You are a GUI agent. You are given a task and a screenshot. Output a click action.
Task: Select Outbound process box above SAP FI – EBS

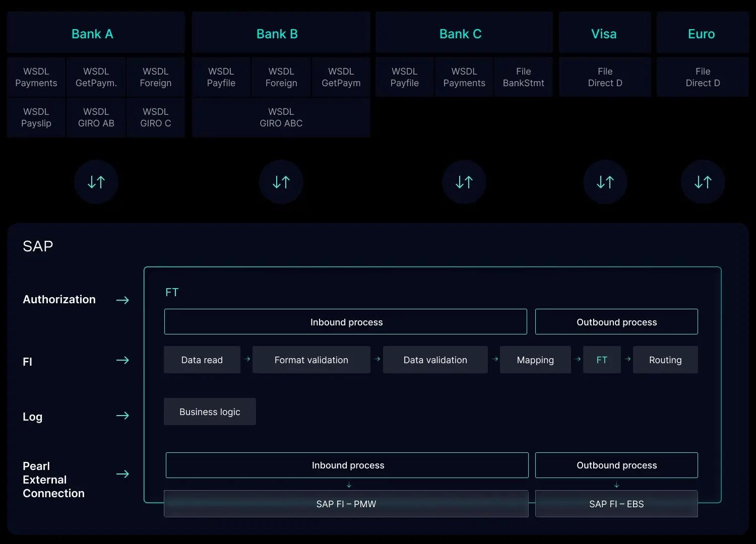(616, 465)
